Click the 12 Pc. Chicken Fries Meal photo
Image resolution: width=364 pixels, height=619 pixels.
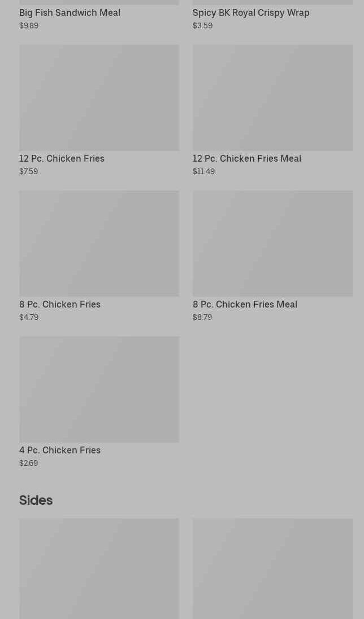coord(272,98)
